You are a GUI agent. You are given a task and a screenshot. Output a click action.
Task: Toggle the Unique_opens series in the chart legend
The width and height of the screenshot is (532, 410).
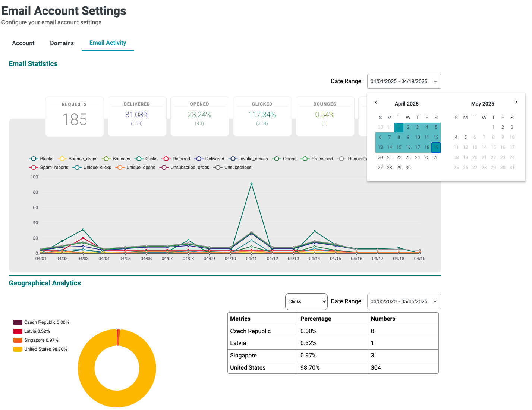click(120, 167)
